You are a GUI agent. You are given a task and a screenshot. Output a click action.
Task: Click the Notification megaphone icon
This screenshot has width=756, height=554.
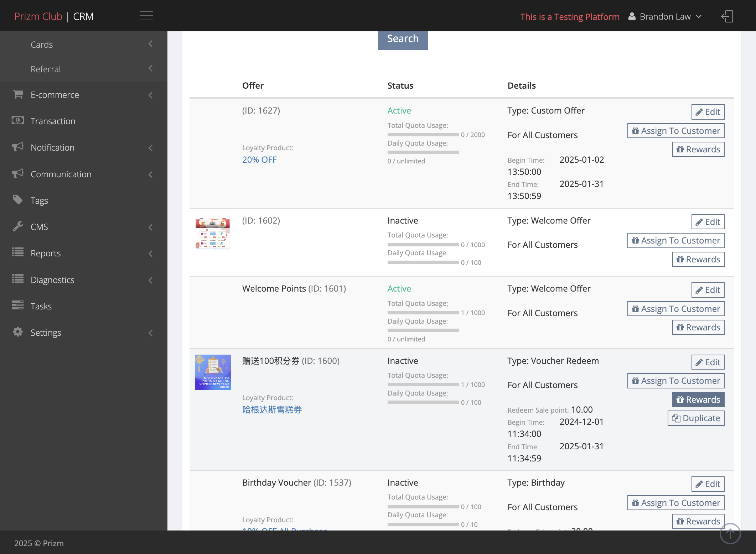click(18, 147)
